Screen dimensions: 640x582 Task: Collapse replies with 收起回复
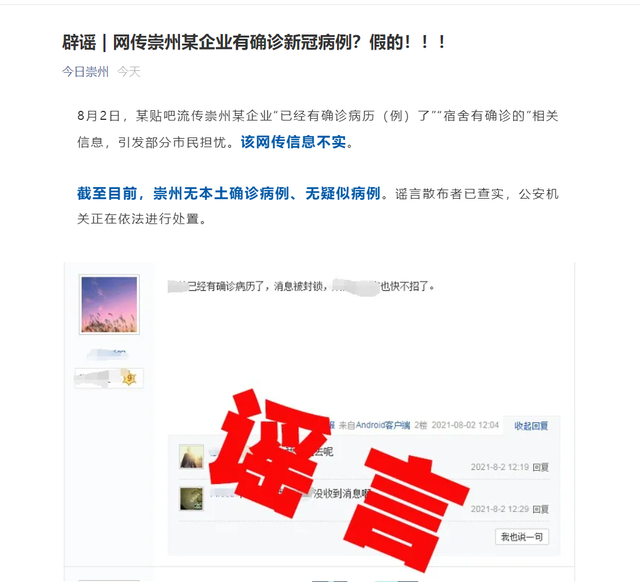coord(531,426)
